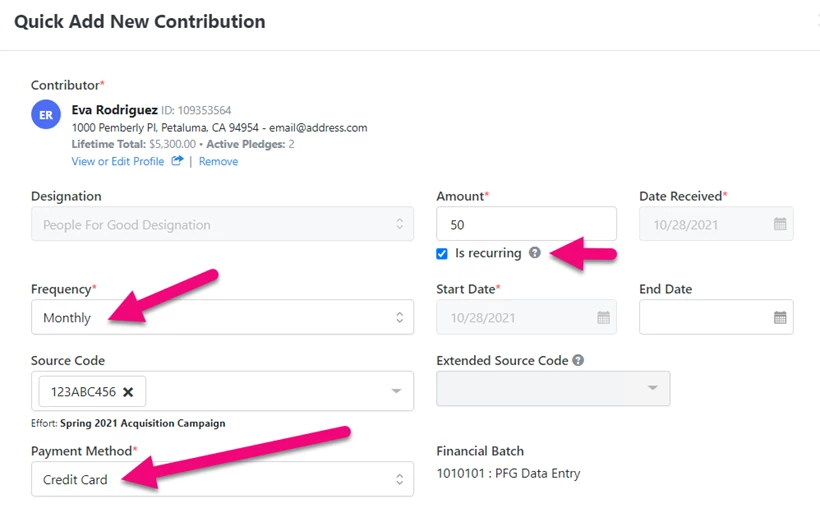Image resolution: width=820 pixels, height=513 pixels.
Task: Click the empty End Date field
Action: click(x=716, y=317)
